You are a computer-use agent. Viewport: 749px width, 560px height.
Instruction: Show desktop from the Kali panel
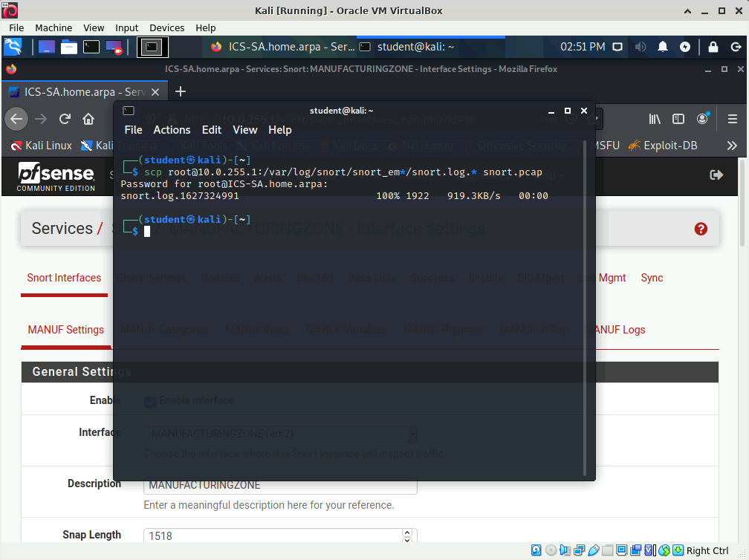tap(46, 47)
